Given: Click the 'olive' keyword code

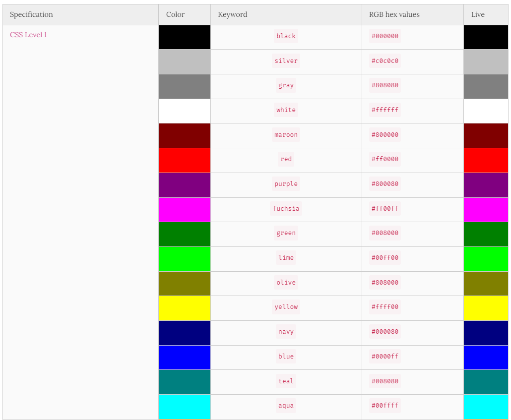Looking at the screenshot, I should pos(286,282).
